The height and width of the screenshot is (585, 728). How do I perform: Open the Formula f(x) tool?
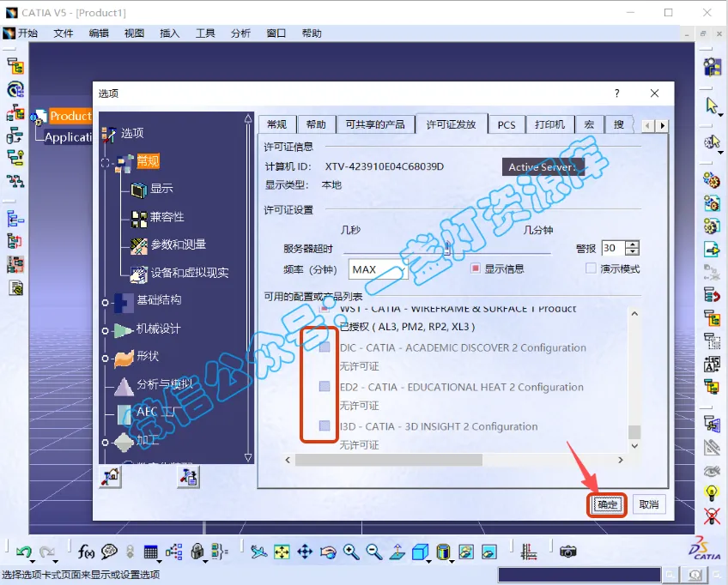pyautogui.click(x=86, y=552)
